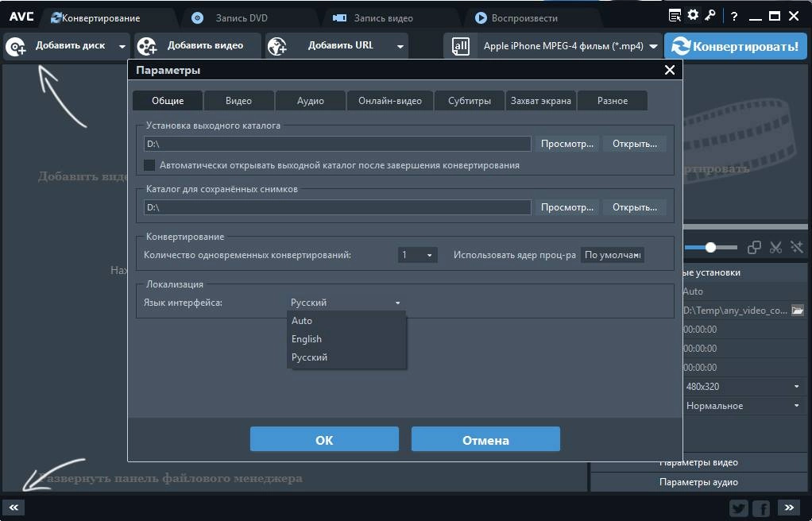812x521 pixels.
Task: Adjust the volume slider knob in preview panel
Action: pyautogui.click(x=710, y=248)
